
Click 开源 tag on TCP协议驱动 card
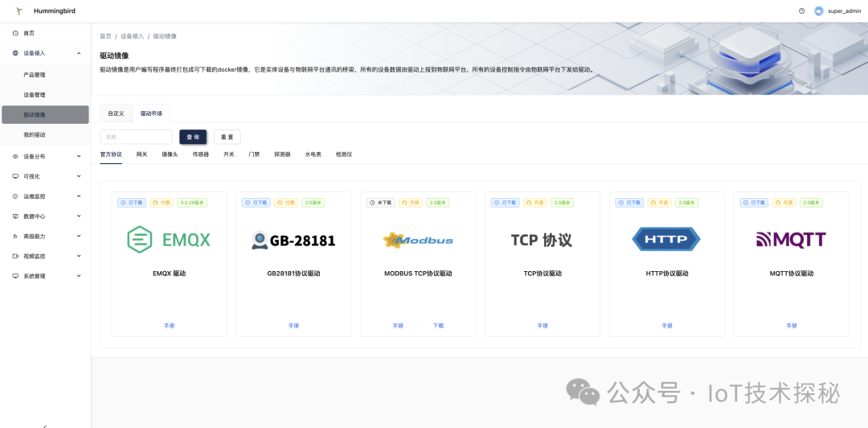534,203
